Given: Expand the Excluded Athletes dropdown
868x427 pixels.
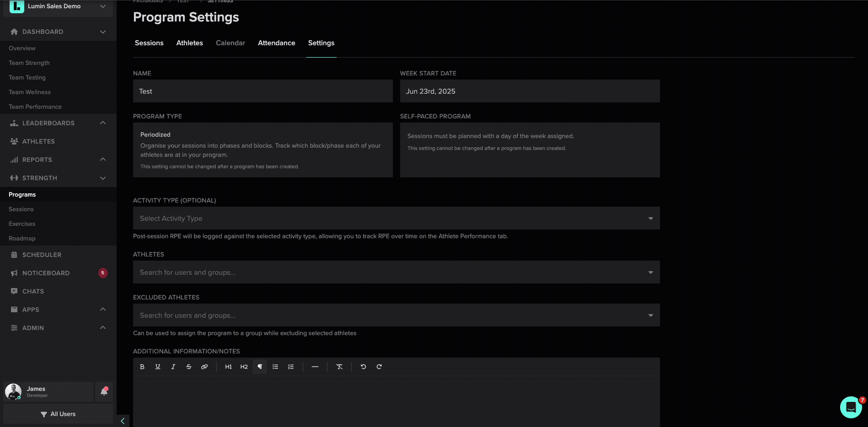Looking at the screenshot, I should click(396, 315).
